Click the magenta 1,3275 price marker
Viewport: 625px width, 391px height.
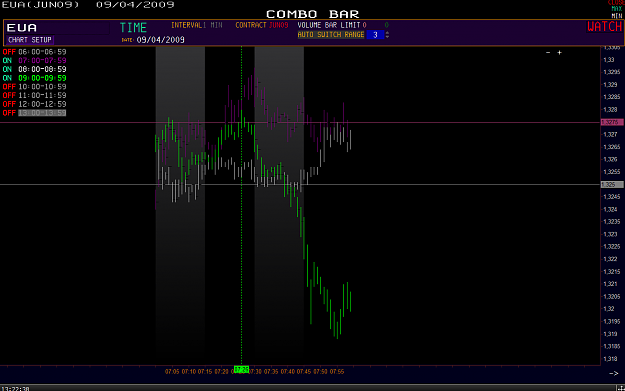tap(612, 122)
